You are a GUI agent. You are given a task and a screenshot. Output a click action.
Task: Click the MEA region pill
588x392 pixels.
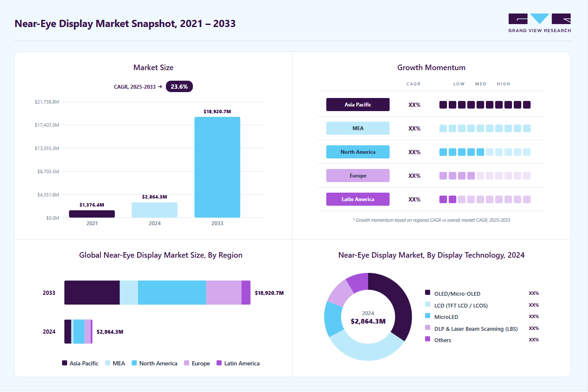[358, 128]
